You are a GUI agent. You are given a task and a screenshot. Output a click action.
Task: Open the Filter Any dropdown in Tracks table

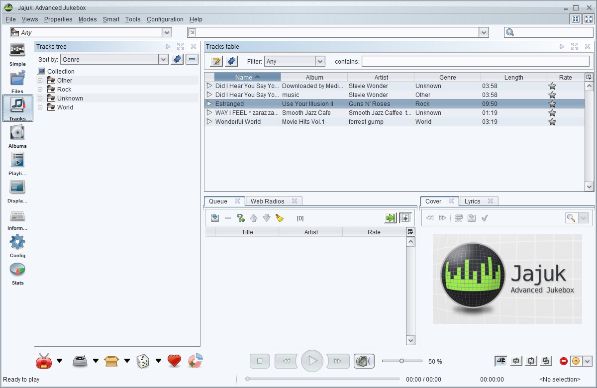(x=320, y=61)
